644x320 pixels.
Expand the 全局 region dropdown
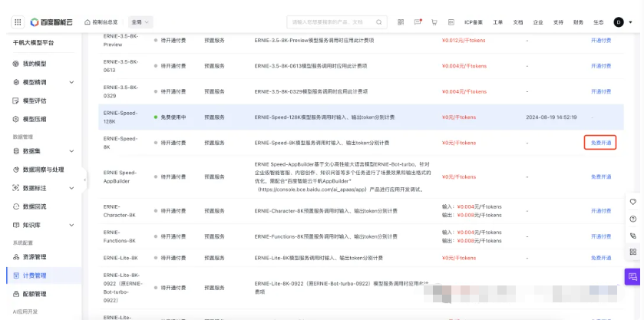tap(140, 22)
